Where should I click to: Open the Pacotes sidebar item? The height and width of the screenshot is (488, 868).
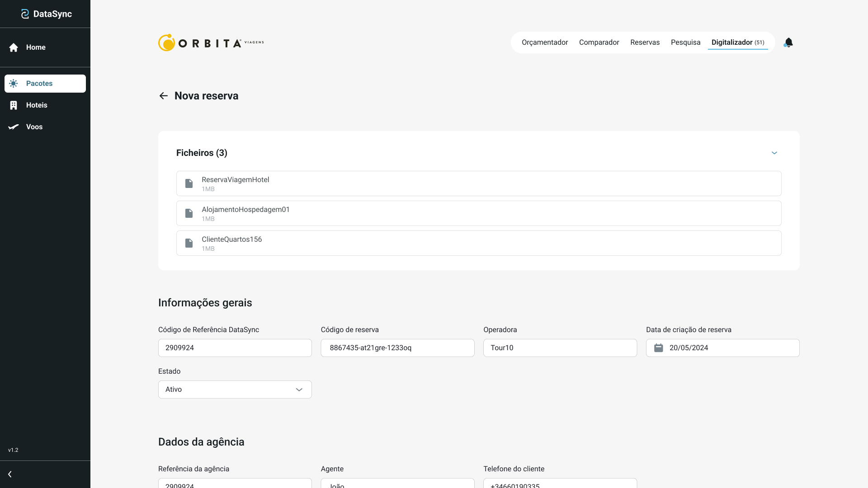click(45, 84)
